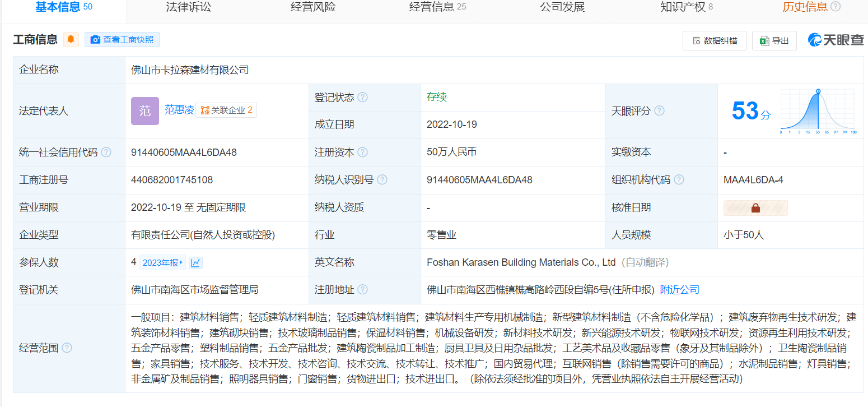The image size is (868, 407).
Task: Open the 经营信息 tab
Action: [x=437, y=7]
